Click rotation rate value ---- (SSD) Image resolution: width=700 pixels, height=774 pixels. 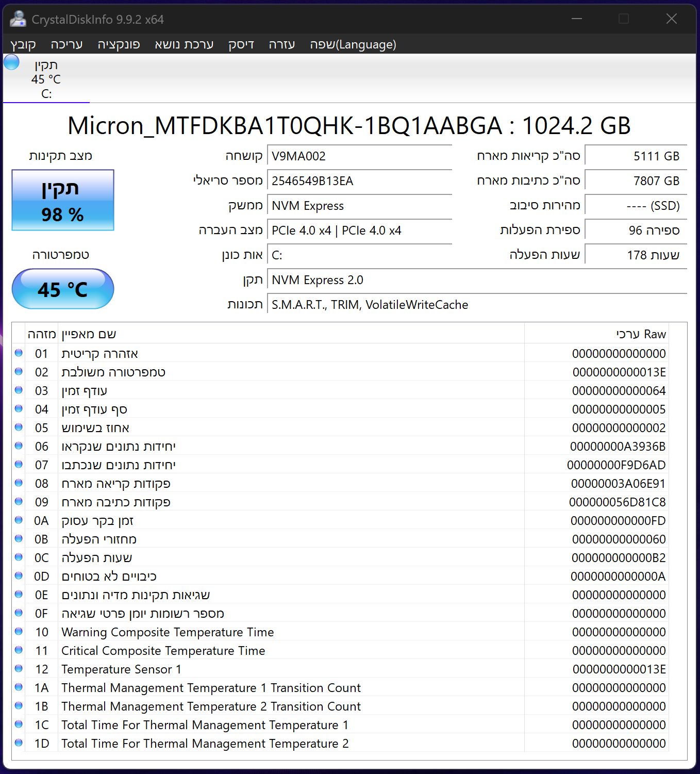(x=636, y=206)
